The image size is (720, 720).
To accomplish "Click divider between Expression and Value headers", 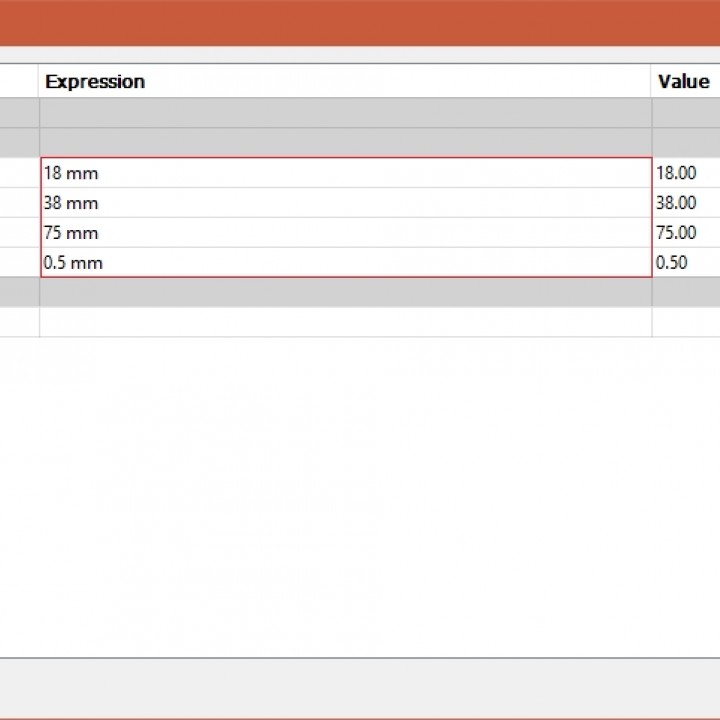I will click(x=651, y=82).
